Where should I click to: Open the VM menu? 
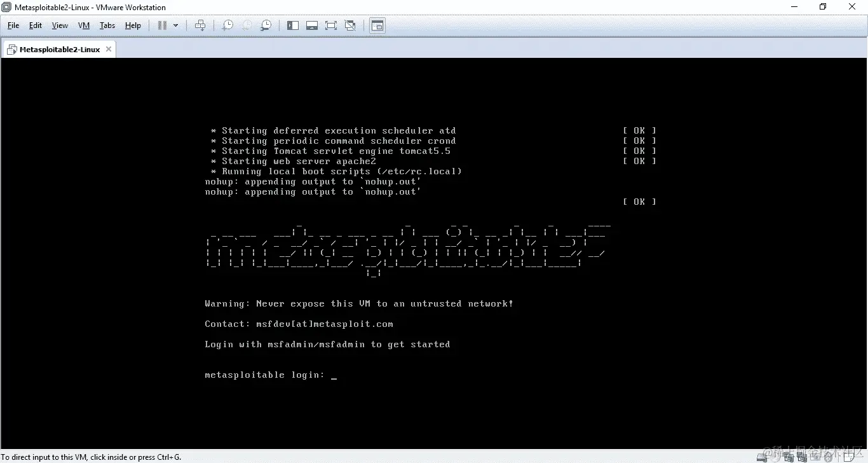click(84, 25)
